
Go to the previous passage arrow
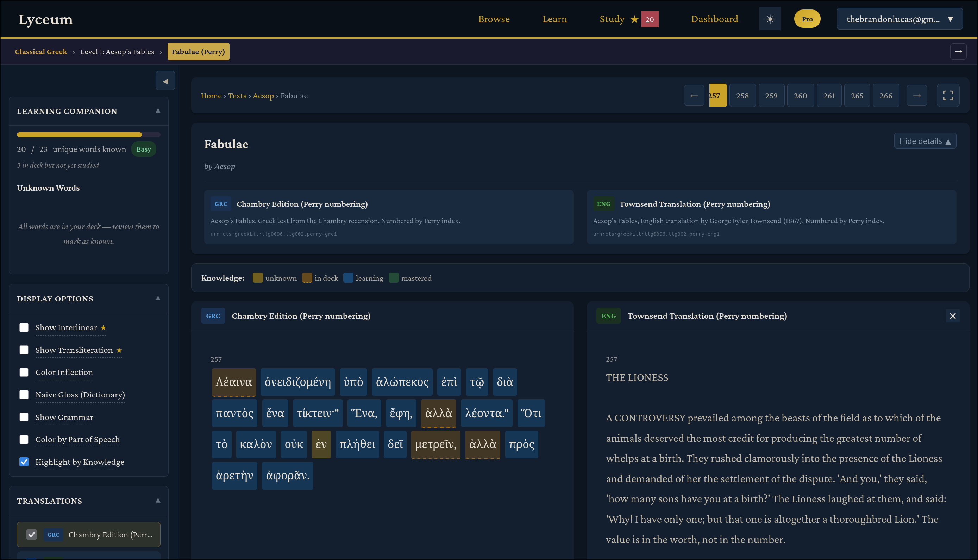click(x=694, y=95)
